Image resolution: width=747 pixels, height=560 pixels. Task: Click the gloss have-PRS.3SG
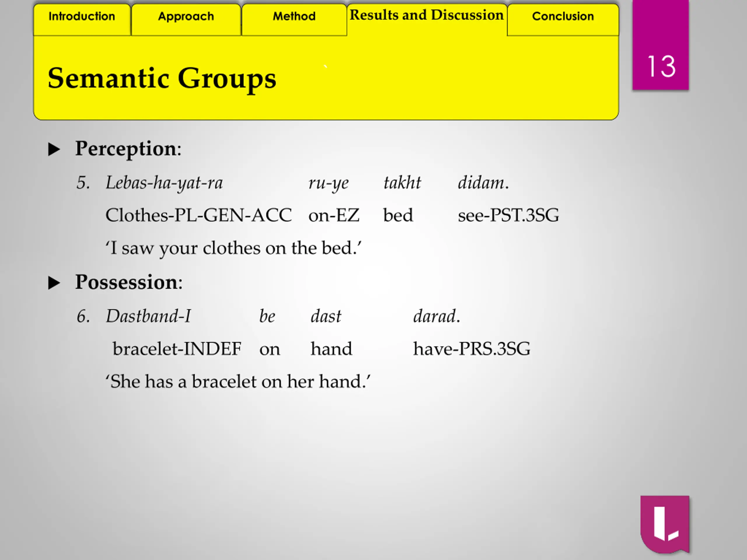pos(472,349)
